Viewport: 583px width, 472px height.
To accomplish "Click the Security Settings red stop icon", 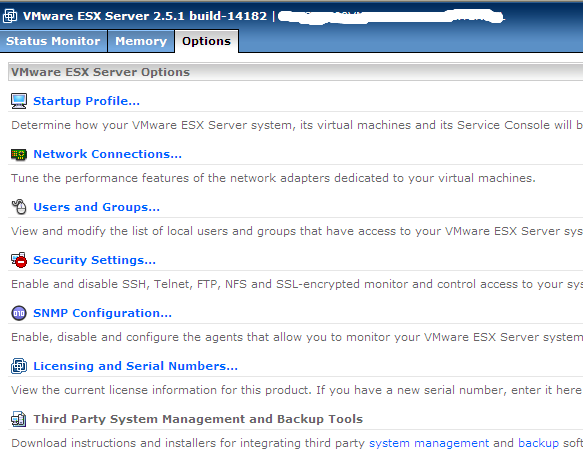I will click(19, 260).
